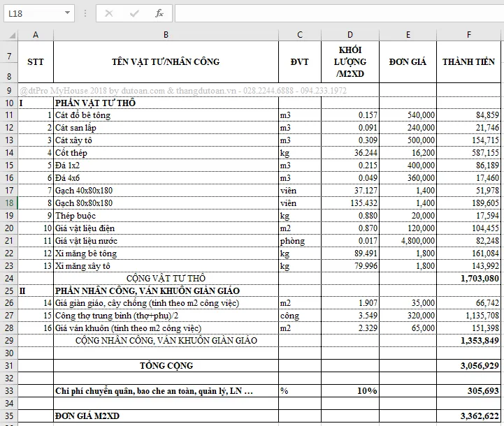Select the ĐƠN GIÁ M2XD value 3,362,622
The width and height of the screenshot is (504, 426).
click(x=468, y=417)
